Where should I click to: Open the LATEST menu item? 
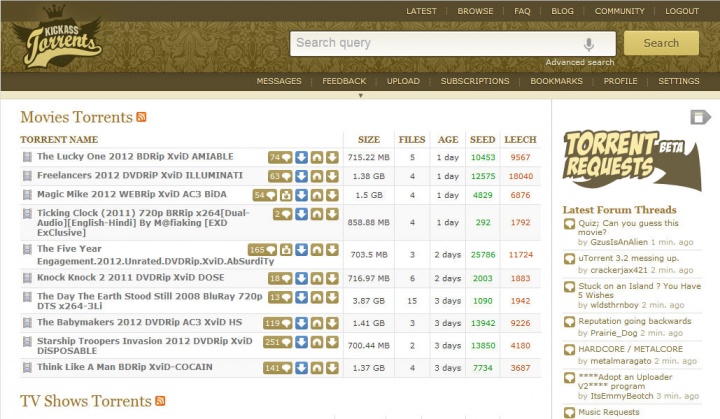pos(421,11)
